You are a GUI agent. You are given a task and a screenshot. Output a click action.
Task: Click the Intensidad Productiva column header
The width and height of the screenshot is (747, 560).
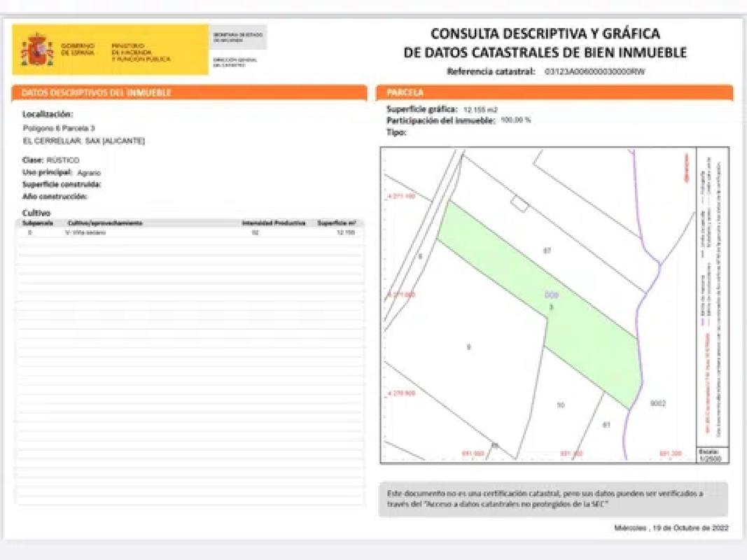[273, 223]
